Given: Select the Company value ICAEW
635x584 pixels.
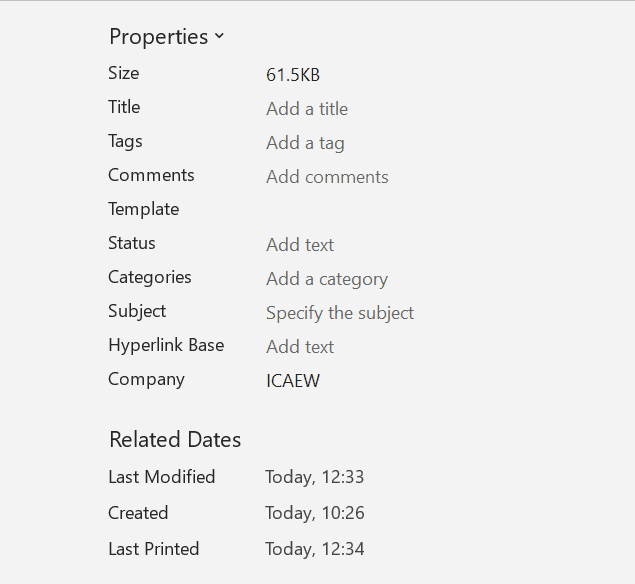Looking at the screenshot, I should pyautogui.click(x=293, y=381).
